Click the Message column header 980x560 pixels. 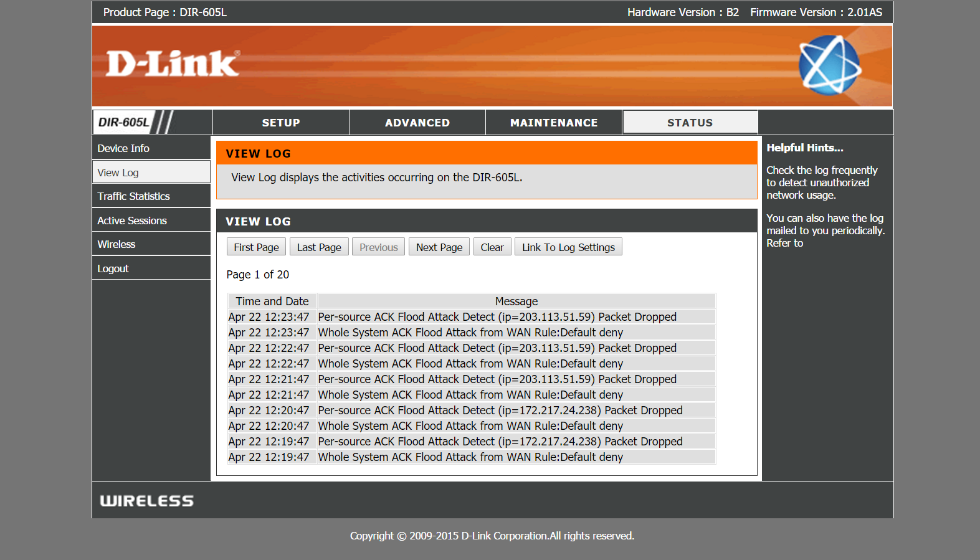(x=516, y=301)
